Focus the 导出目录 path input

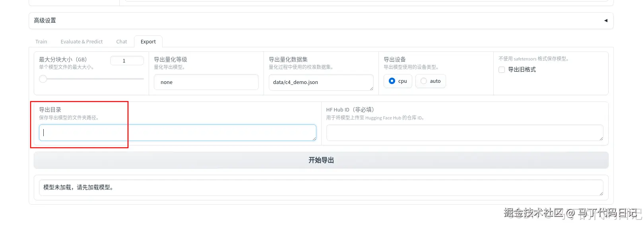[177, 133]
